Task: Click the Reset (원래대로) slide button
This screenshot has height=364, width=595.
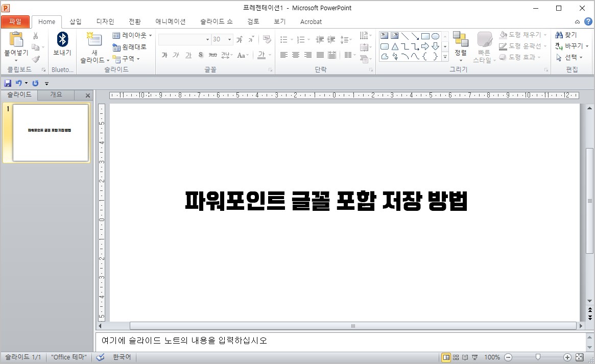Action: pyautogui.click(x=129, y=47)
